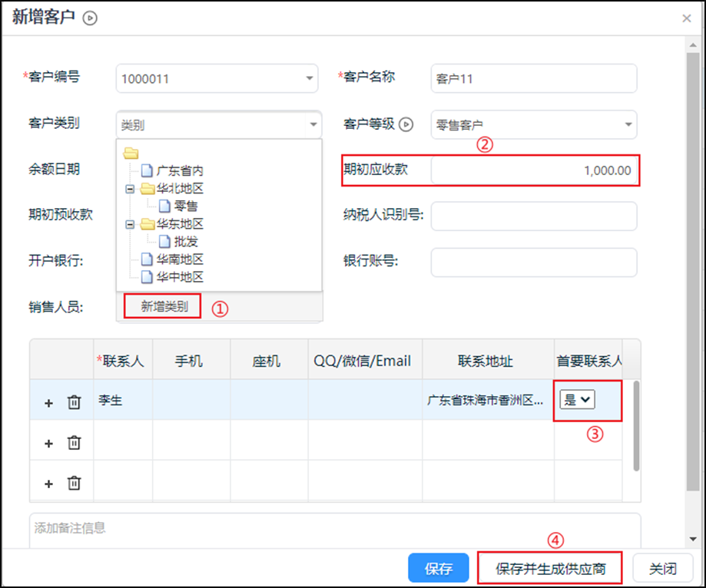This screenshot has height=588, width=706.
Task: Click the plus icon in the 李生 row
Action: coord(48,402)
